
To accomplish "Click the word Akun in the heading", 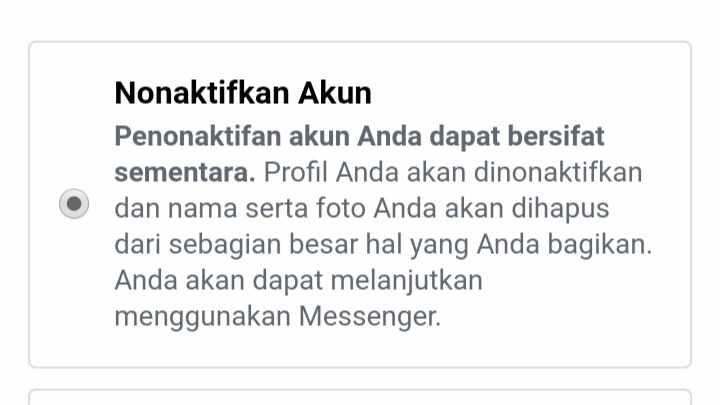I will (x=335, y=93).
